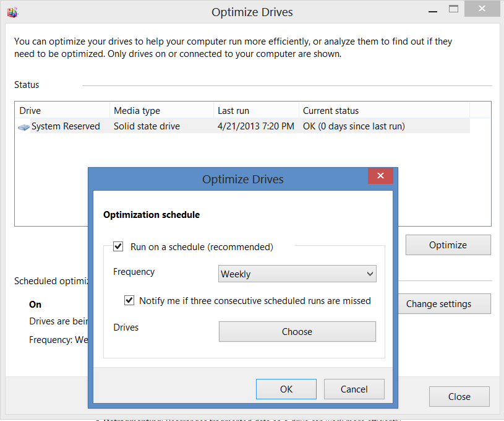Select the 4/21/2013 7:20 PM last run cell
Screen dimensions: 504x421
pos(255,126)
